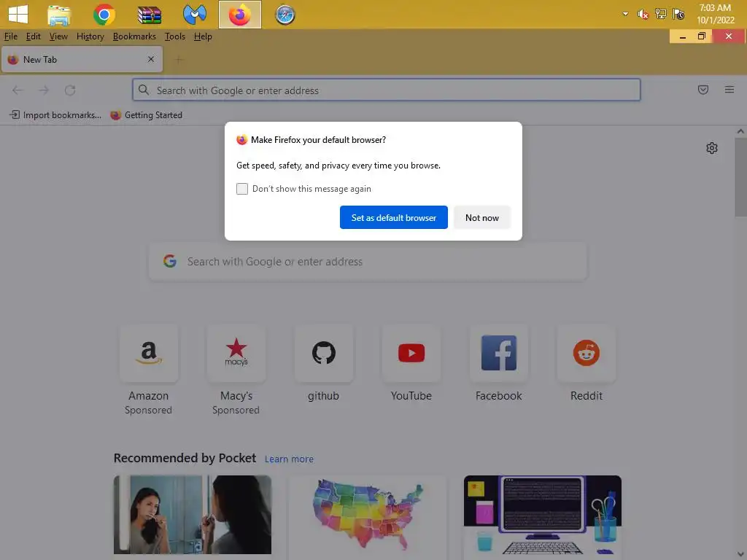Launch Safari compass icon in taskbar
The height and width of the screenshot is (560, 747).
click(285, 15)
